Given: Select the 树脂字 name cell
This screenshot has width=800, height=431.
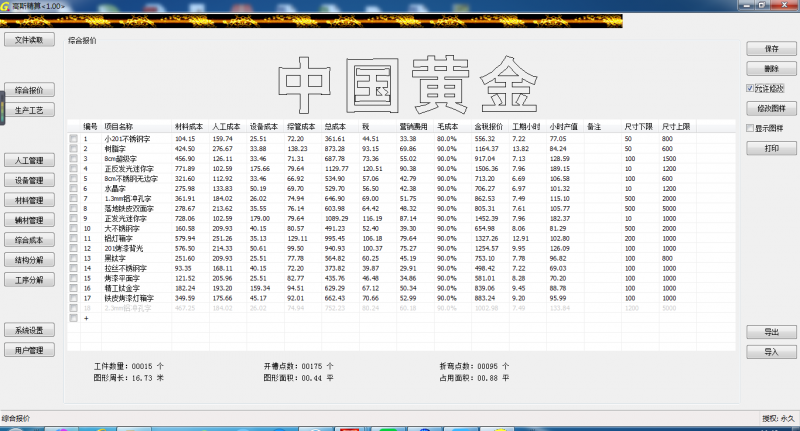Looking at the screenshot, I should coord(115,148).
